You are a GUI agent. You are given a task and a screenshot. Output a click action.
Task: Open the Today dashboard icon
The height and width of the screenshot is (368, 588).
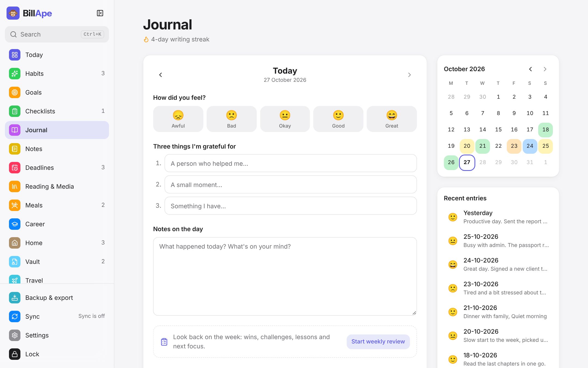point(15,55)
